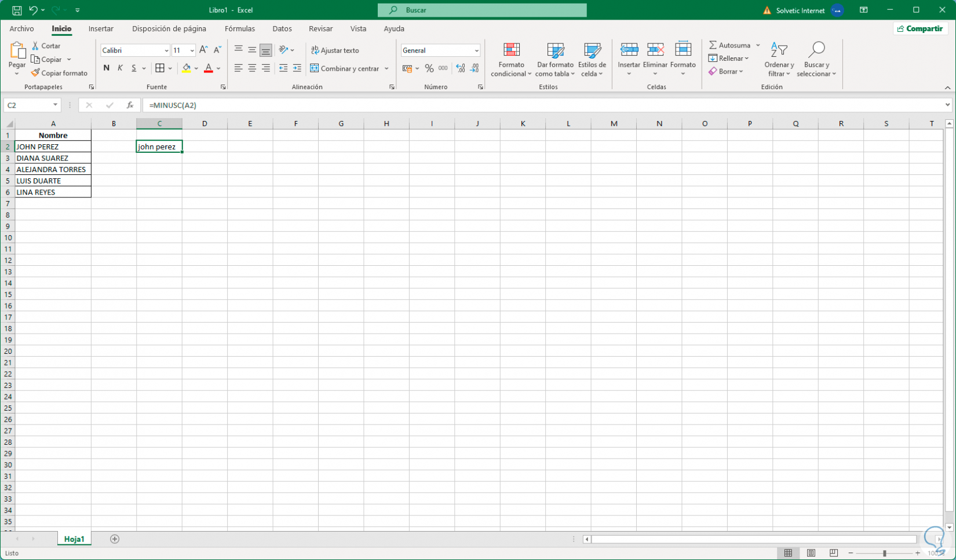Click the Insertar función fx icon
Screen dimensions: 956x560
tap(130, 105)
